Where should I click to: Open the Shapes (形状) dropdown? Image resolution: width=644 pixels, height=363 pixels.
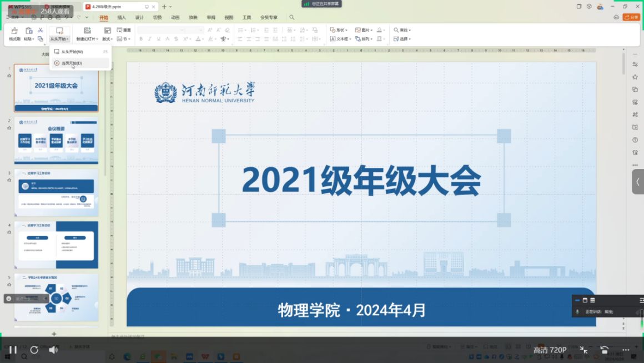click(339, 30)
